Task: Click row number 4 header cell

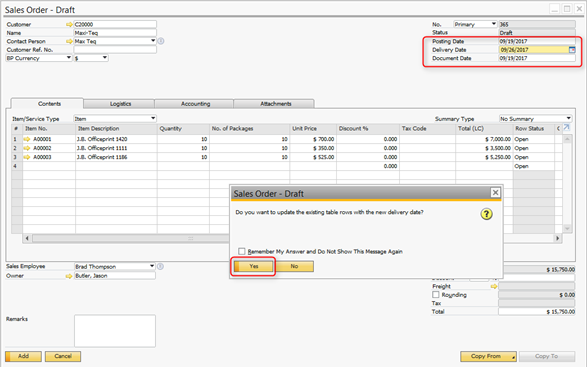Action: tap(16, 166)
